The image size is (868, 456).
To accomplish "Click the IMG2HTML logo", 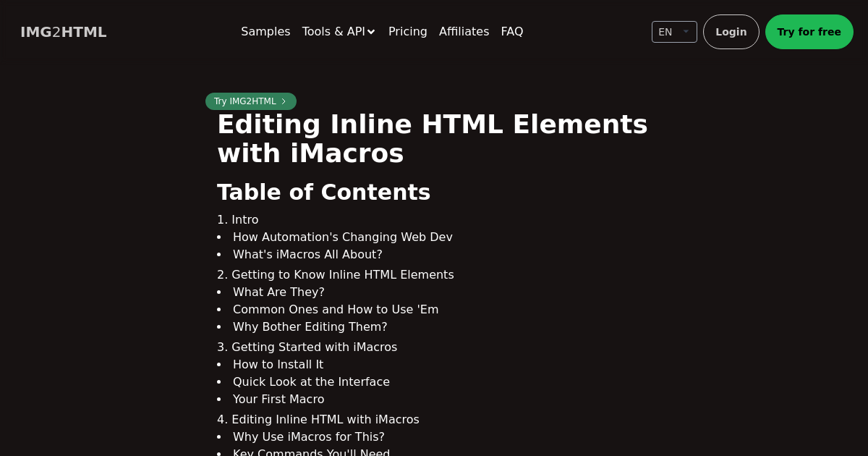I will (64, 32).
